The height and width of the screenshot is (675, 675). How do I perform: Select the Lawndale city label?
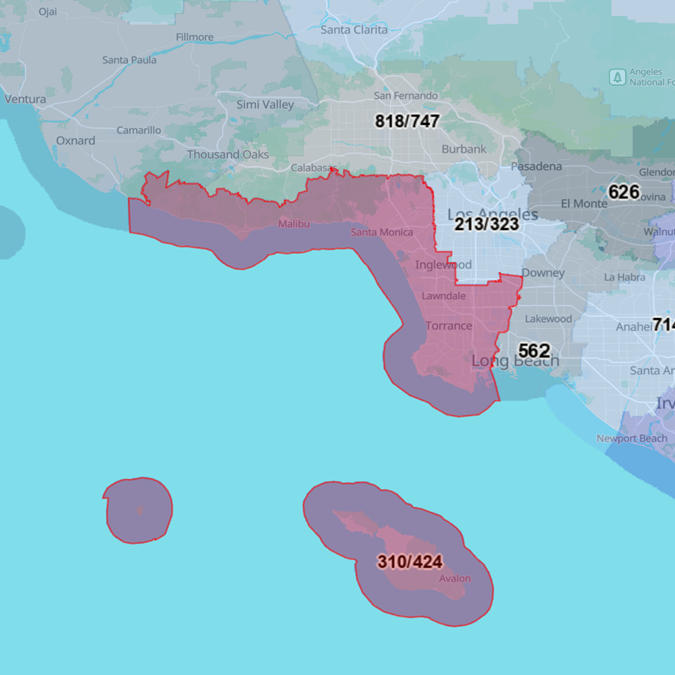click(x=443, y=297)
